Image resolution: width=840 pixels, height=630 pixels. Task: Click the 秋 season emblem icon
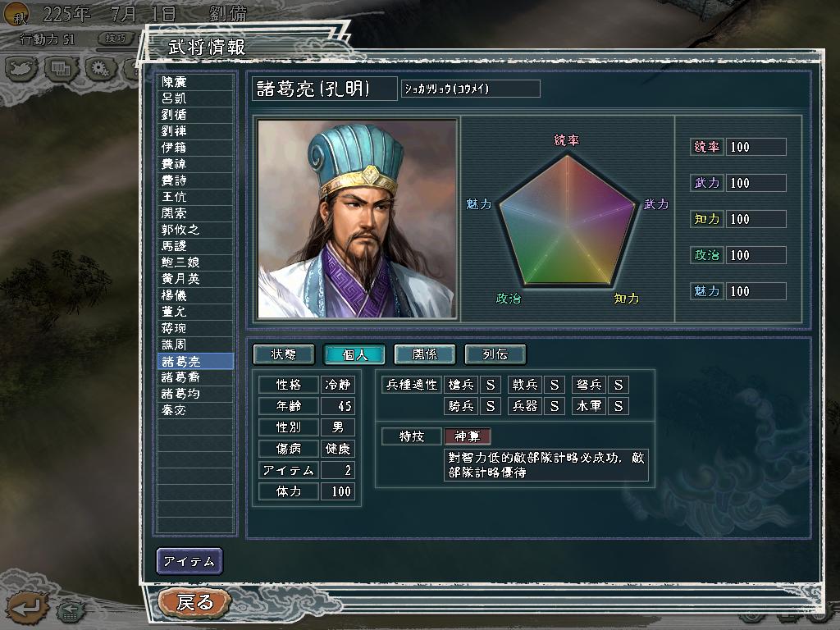(17, 15)
